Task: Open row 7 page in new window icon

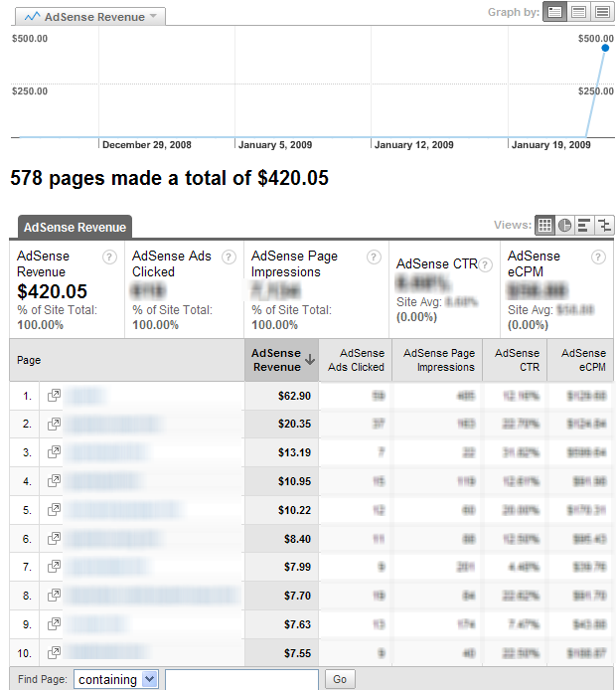Action: tap(54, 567)
